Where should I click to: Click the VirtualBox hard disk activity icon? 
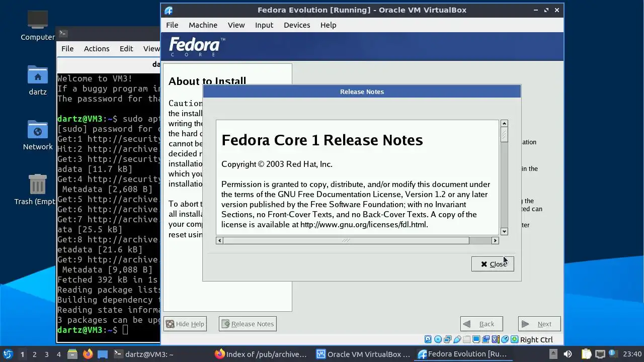(428, 339)
